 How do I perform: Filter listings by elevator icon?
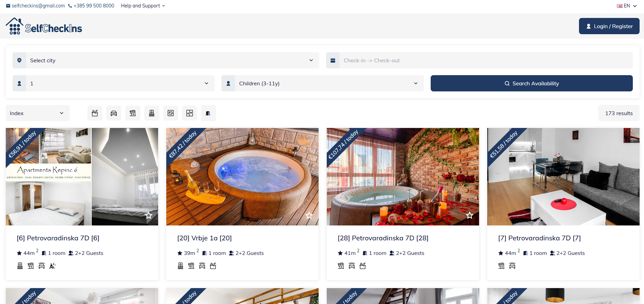(190, 113)
